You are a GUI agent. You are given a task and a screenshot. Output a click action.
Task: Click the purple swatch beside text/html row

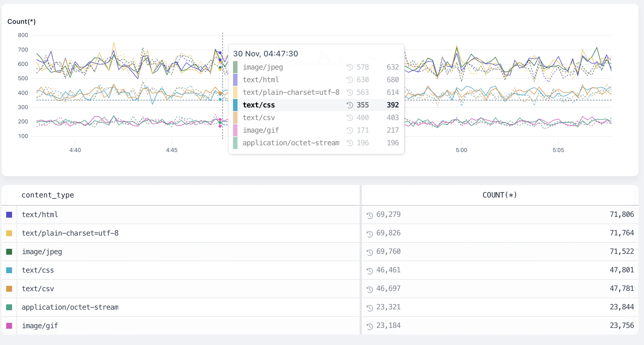tap(9, 215)
